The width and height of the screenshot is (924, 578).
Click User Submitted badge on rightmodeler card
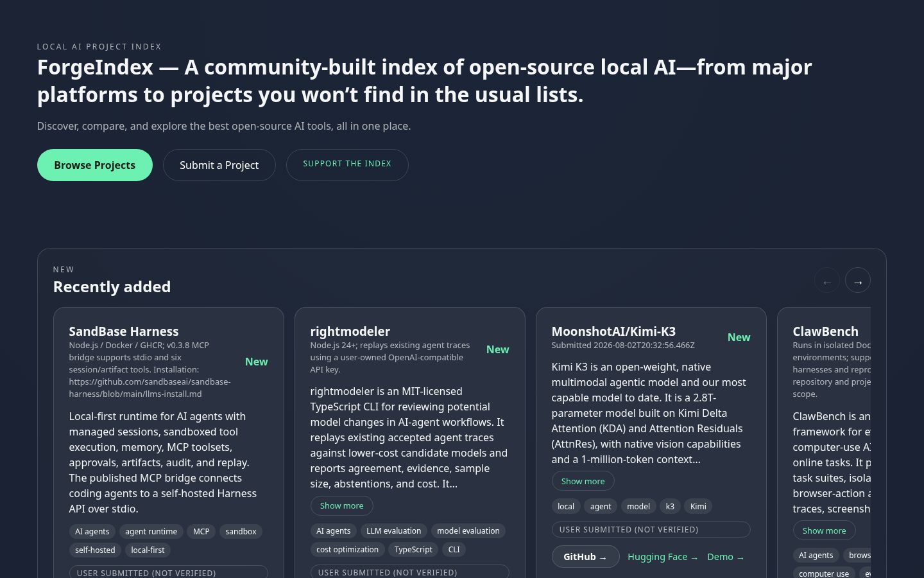click(410, 572)
